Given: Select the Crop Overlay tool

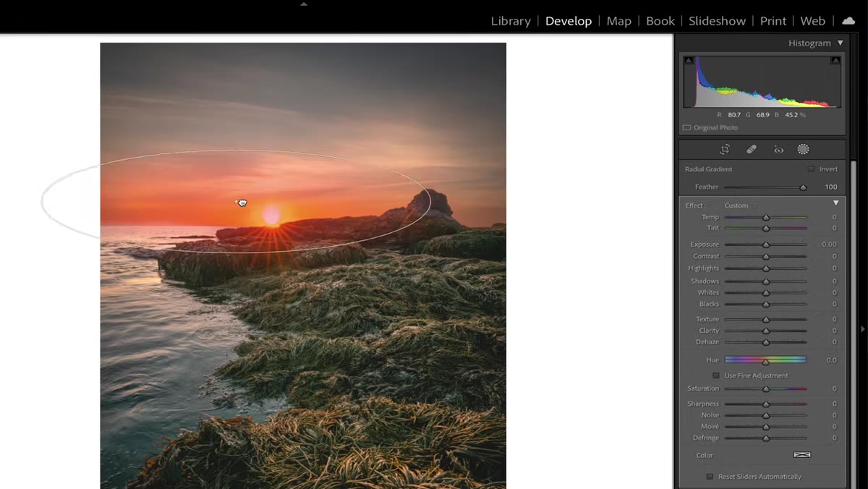Looking at the screenshot, I should [725, 150].
